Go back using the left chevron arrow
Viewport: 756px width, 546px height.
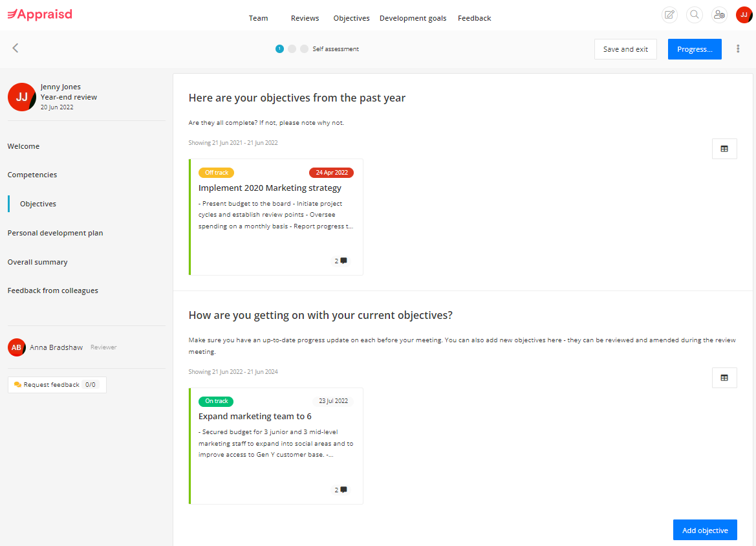(16, 48)
